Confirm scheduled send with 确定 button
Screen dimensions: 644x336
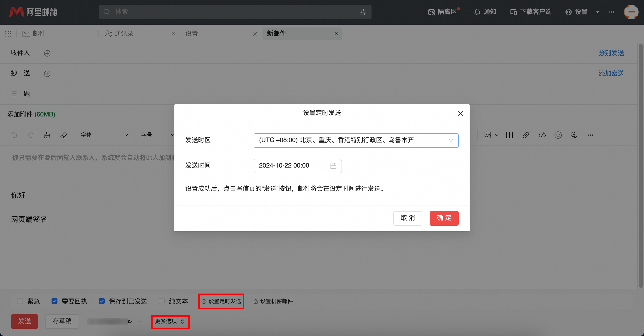coord(444,218)
